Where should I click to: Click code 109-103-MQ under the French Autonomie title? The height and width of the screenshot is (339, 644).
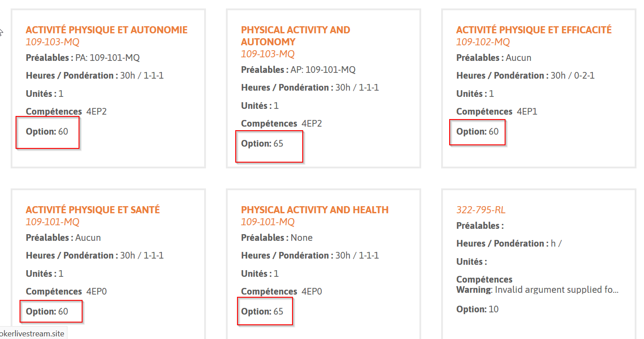click(x=52, y=42)
